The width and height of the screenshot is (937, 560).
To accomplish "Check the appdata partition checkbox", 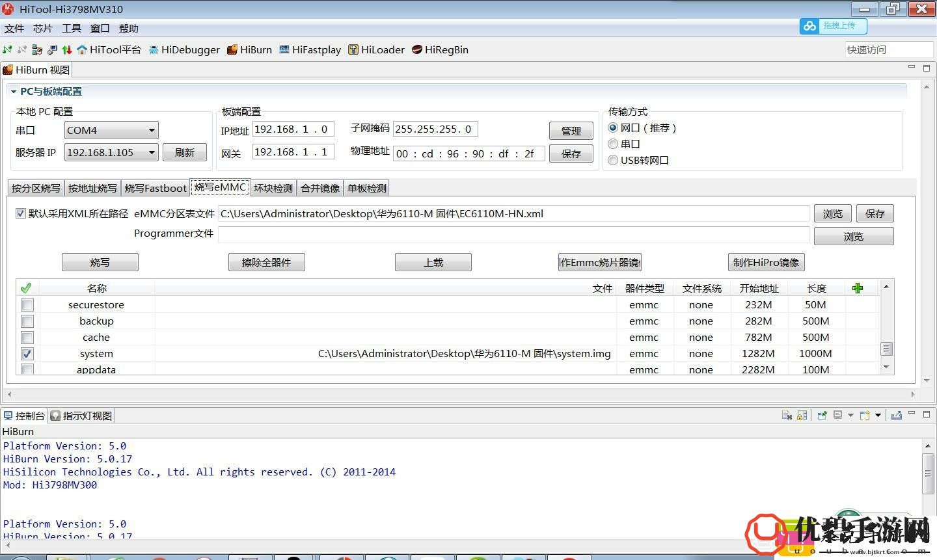I will point(27,369).
